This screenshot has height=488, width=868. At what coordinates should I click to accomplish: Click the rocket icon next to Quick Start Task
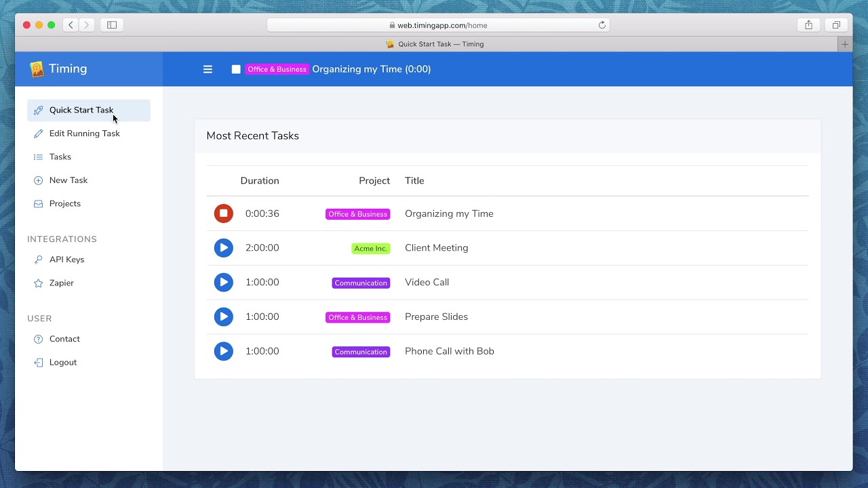click(38, 110)
